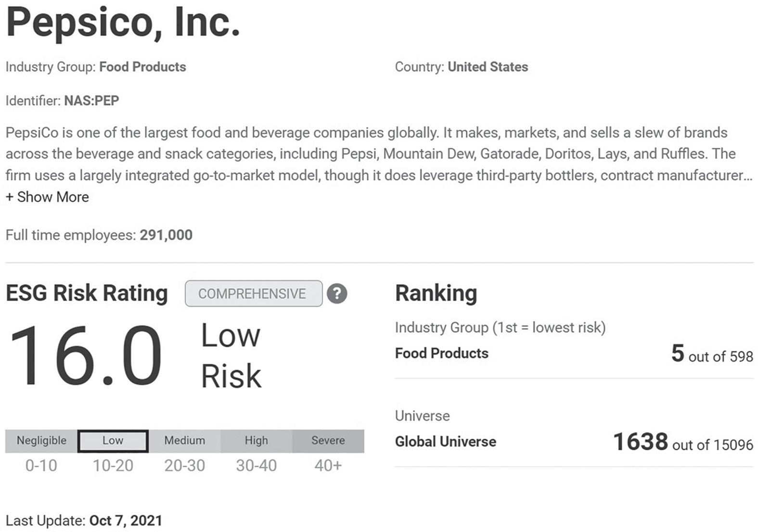Click the Pepsico, Inc. title
This screenshot has width=758, height=532.
coord(123,23)
